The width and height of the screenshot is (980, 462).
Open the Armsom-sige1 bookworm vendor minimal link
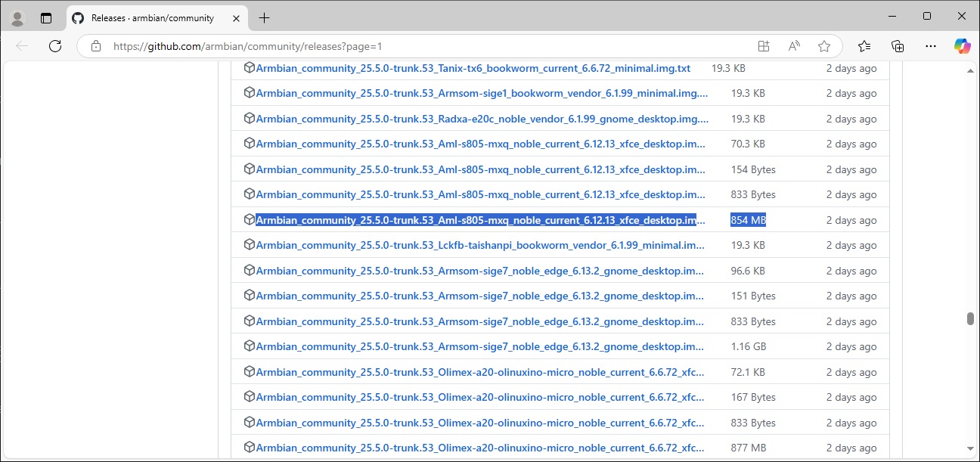[482, 93]
